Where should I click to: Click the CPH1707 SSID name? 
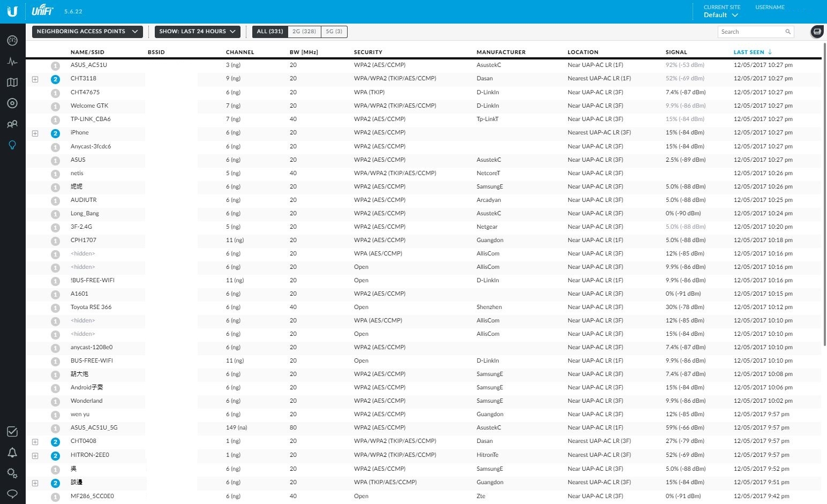pyautogui.click(x=84, y=240)
